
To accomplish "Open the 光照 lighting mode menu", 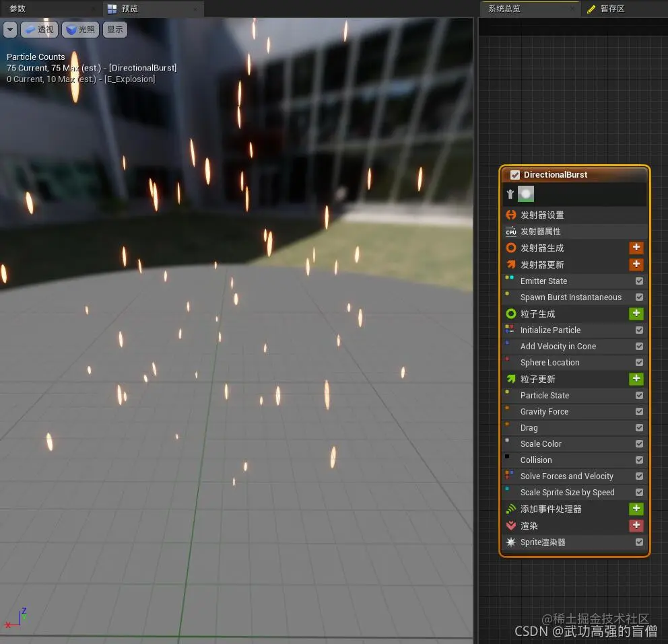I will tap(81, 30).
